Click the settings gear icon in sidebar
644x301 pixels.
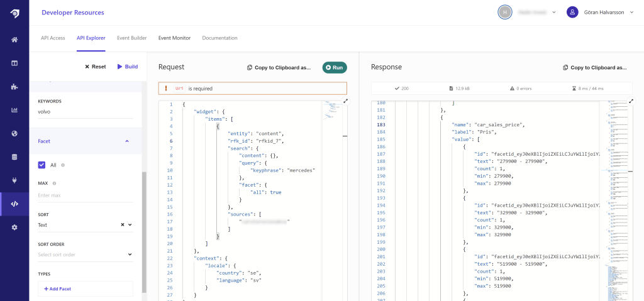[14, 227]
